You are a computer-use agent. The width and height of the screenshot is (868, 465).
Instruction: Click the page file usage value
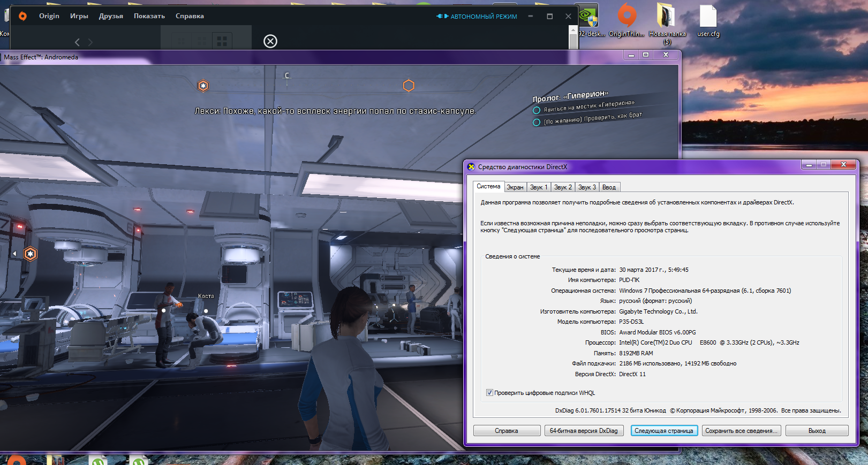point(677,363)
